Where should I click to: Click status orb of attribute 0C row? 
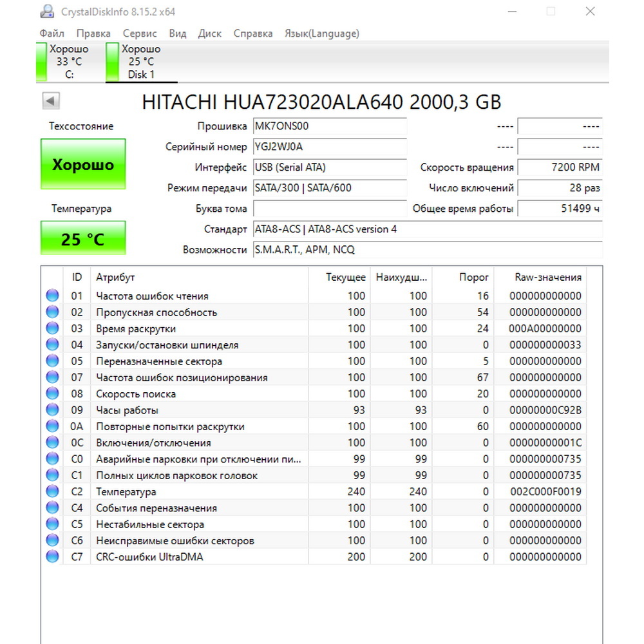tap(52, 442)
